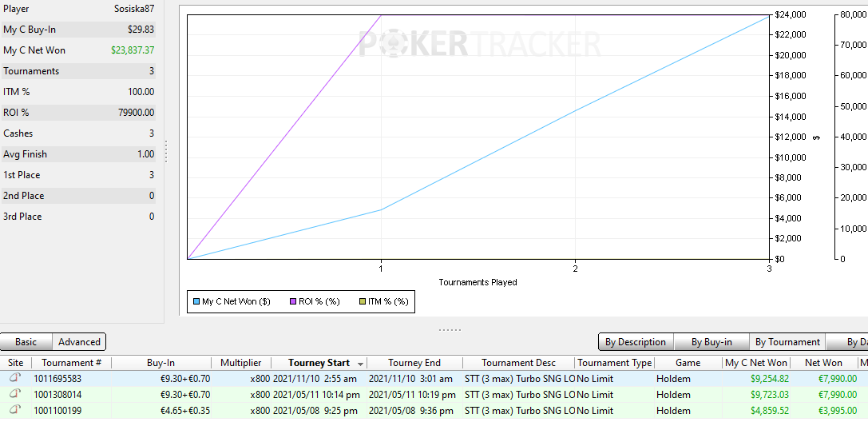The image size is (868, 422).
Task: Click site icon for tournament 1001100199
Action: click(15, 411)
